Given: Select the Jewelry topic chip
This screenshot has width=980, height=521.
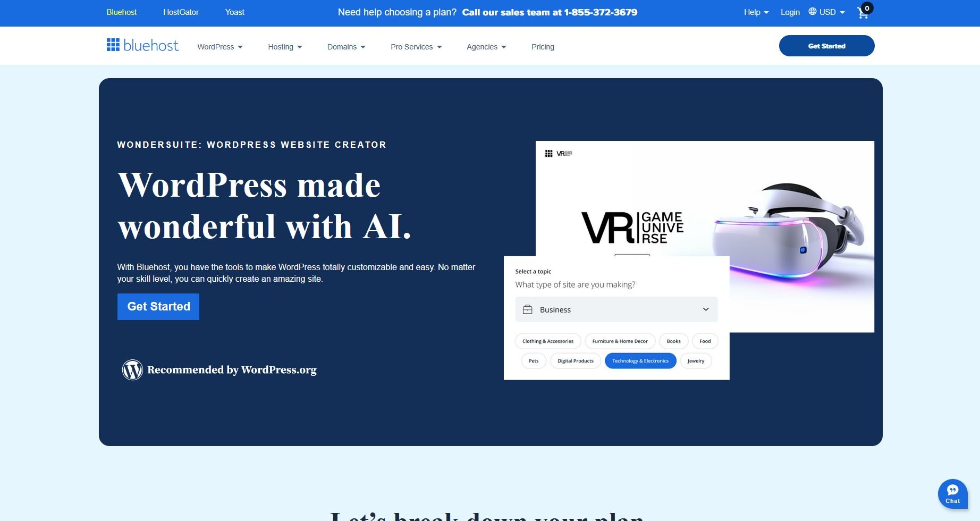Looking at the screenshot, I should coord(696,361).
